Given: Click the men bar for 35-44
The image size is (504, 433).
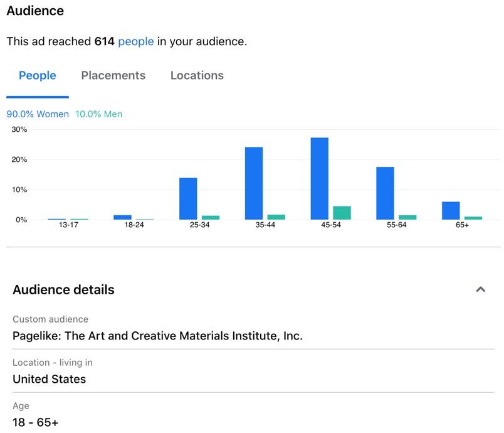Looking at the screenshot, I should pos(276,217).
